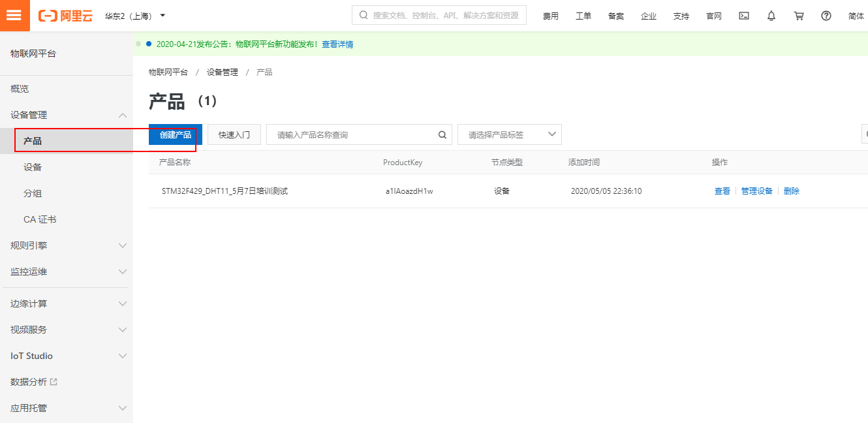Screen dimensions: 868x423
Task: Open 企业 in the top menu
Action: (x=649, y=16)
